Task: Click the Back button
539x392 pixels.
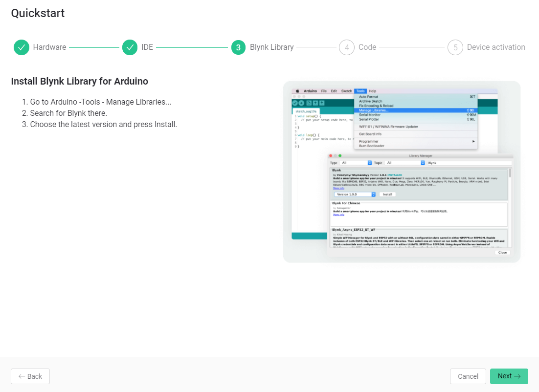Action: [30, 376]
